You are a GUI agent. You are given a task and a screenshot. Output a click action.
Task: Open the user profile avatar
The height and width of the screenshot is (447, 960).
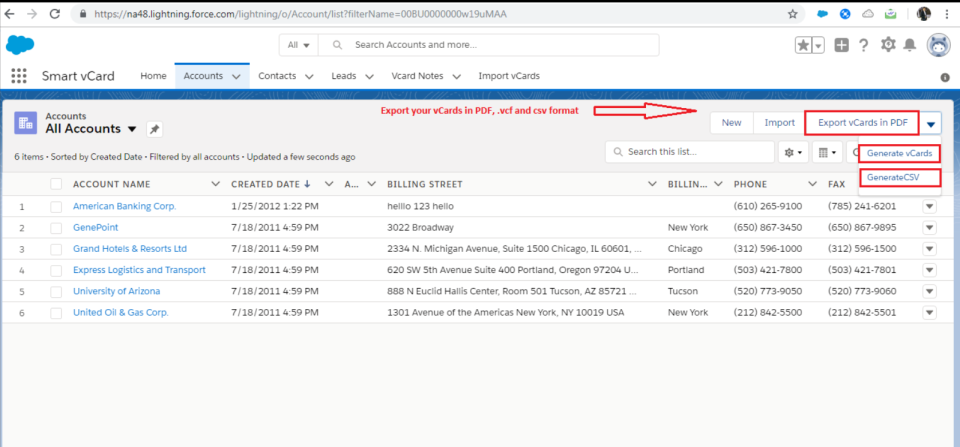(x=939, y=45)
